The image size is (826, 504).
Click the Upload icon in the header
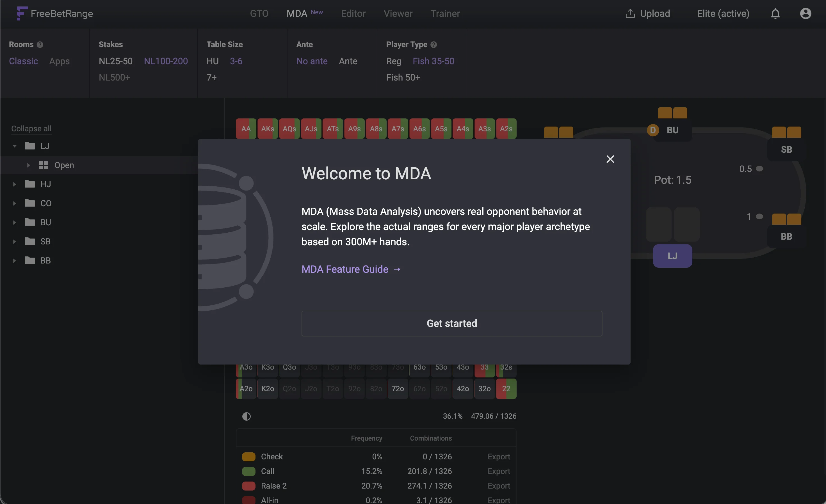(x=631, y=13)
